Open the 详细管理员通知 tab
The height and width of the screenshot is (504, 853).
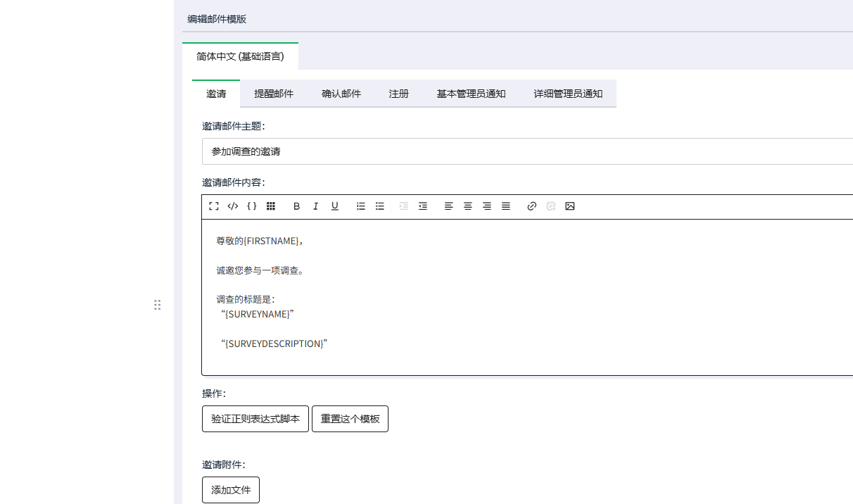[568, 94]
